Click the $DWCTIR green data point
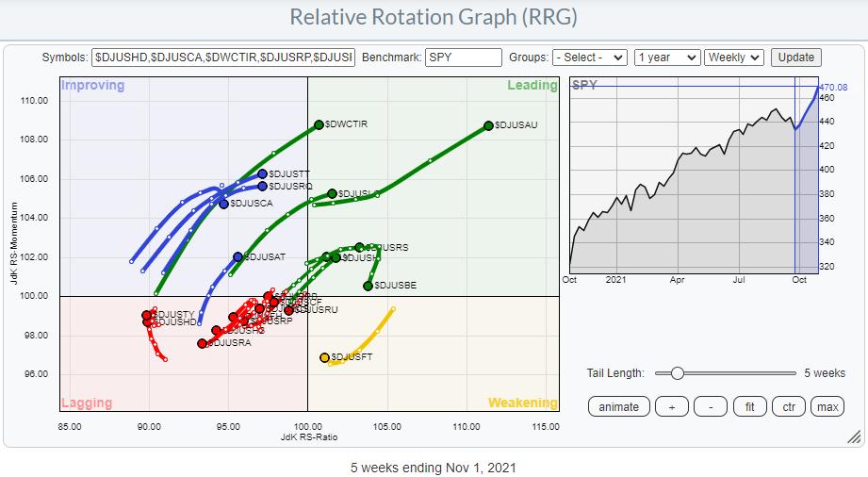Viewport: 868px width, 477px height. [x=319, y=124]
